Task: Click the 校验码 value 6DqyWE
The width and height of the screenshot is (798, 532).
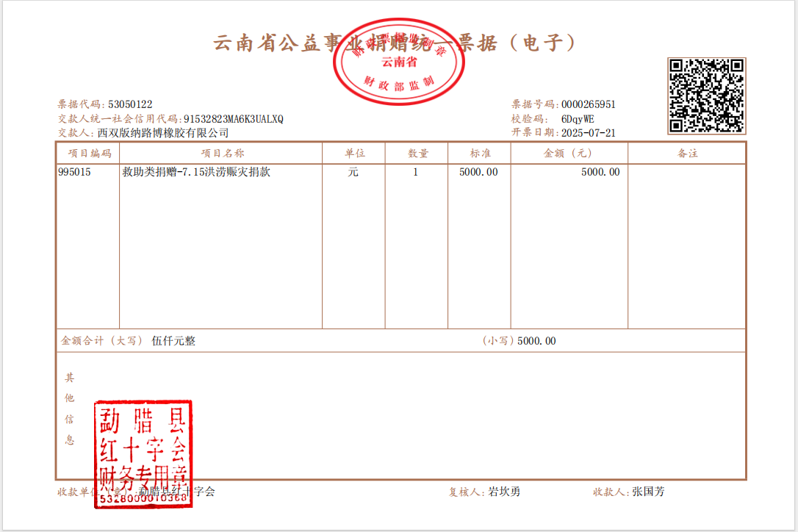Action: (x=578, y=119)
